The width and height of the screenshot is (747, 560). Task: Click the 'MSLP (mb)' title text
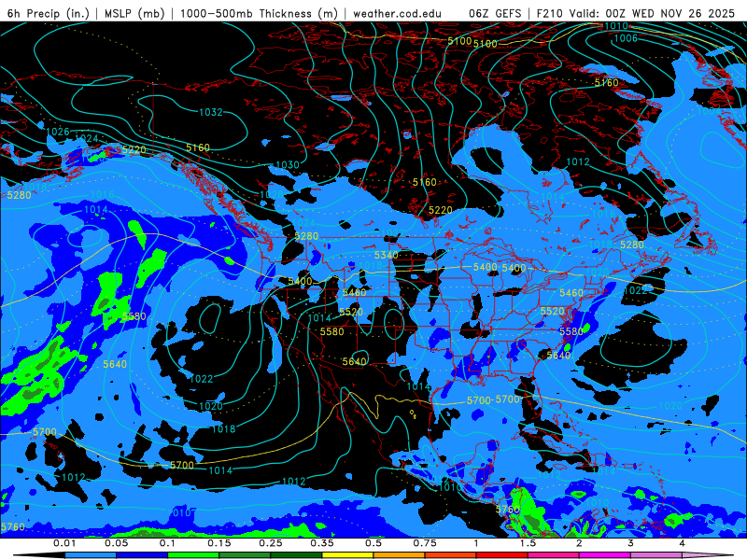click(x=134, y=13)
